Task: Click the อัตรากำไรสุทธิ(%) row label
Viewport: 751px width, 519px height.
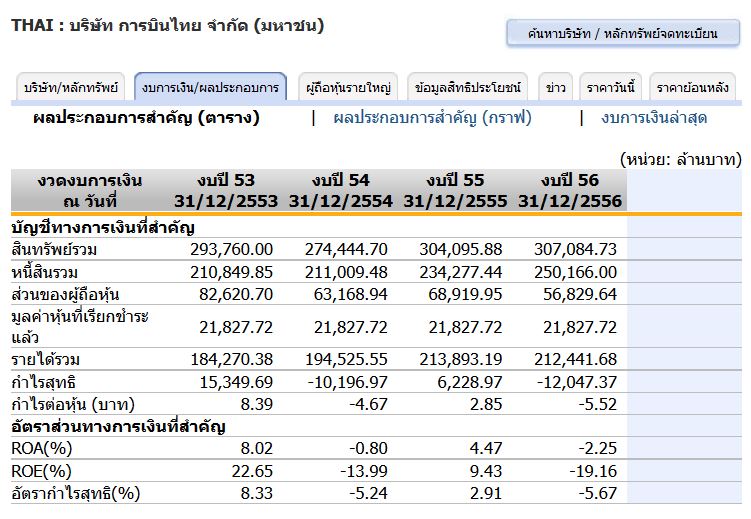Action: coord(76,493)
